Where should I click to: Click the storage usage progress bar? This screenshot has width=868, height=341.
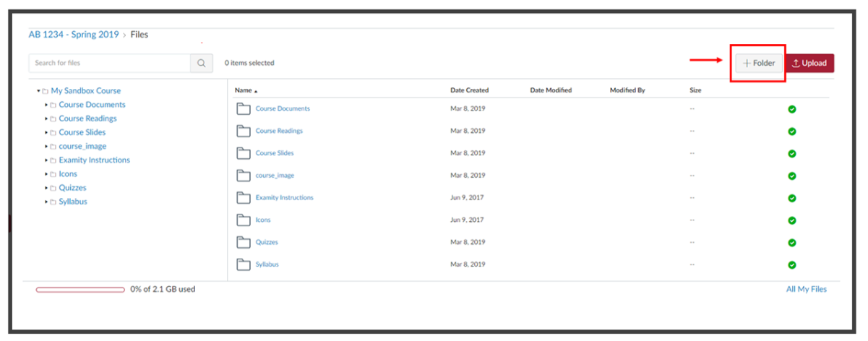80,289
